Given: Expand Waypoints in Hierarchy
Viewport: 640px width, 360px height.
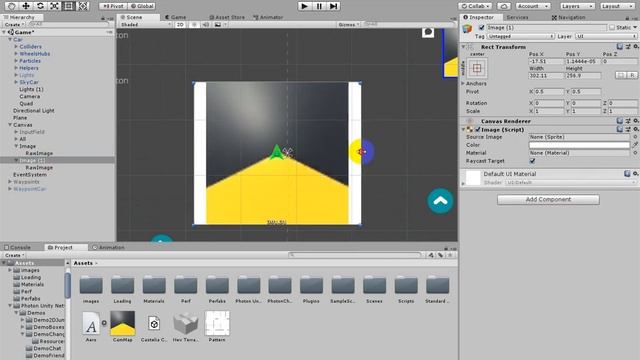Looking at the screenshot, I should tap(10, 182).
